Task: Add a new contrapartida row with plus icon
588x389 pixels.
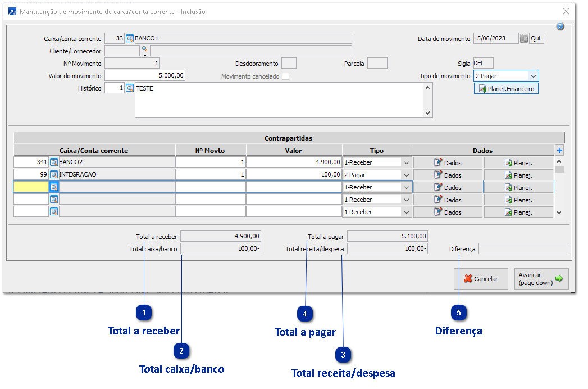Action: point(559,150)
